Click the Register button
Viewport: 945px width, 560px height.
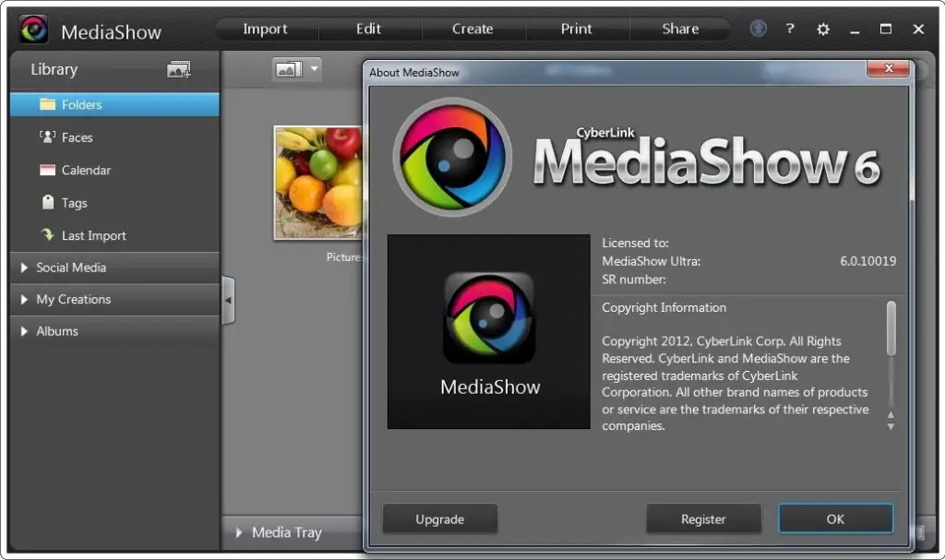tap(703, 519)
